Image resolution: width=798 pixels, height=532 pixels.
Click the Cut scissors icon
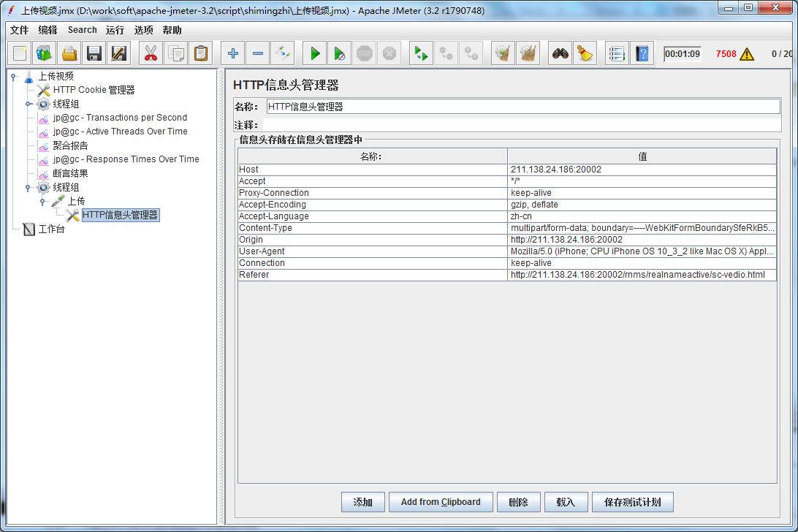(x=151, y=53)
